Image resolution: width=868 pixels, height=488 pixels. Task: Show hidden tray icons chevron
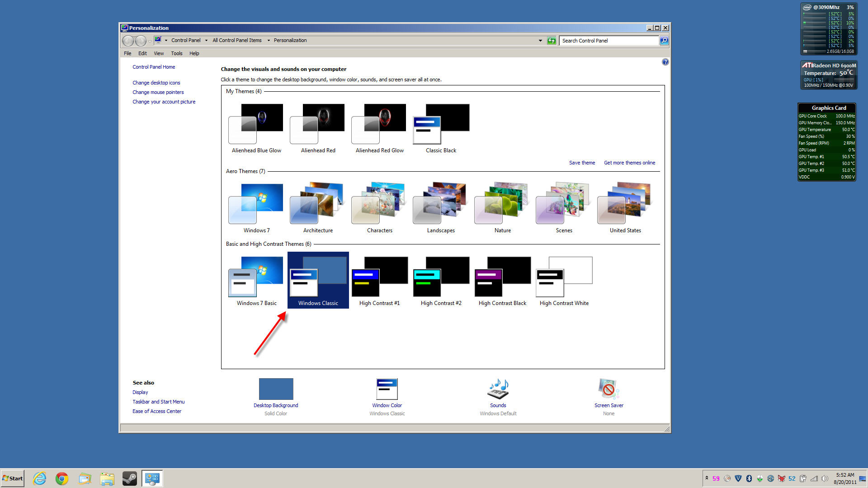707,478
